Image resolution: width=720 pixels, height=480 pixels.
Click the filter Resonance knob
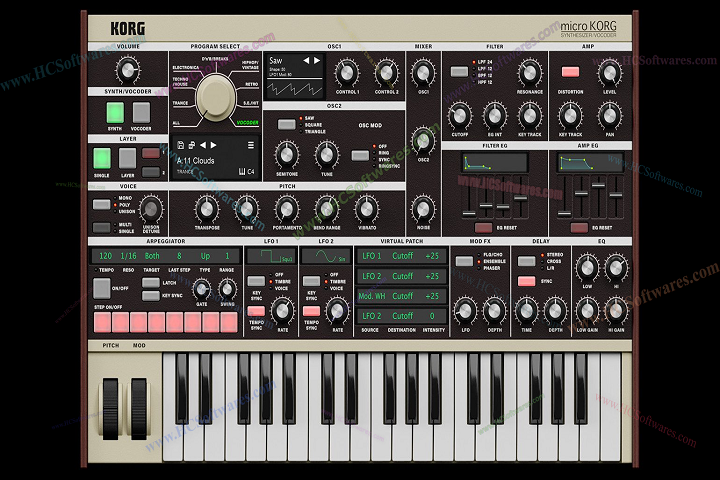[x=529, y=73]
